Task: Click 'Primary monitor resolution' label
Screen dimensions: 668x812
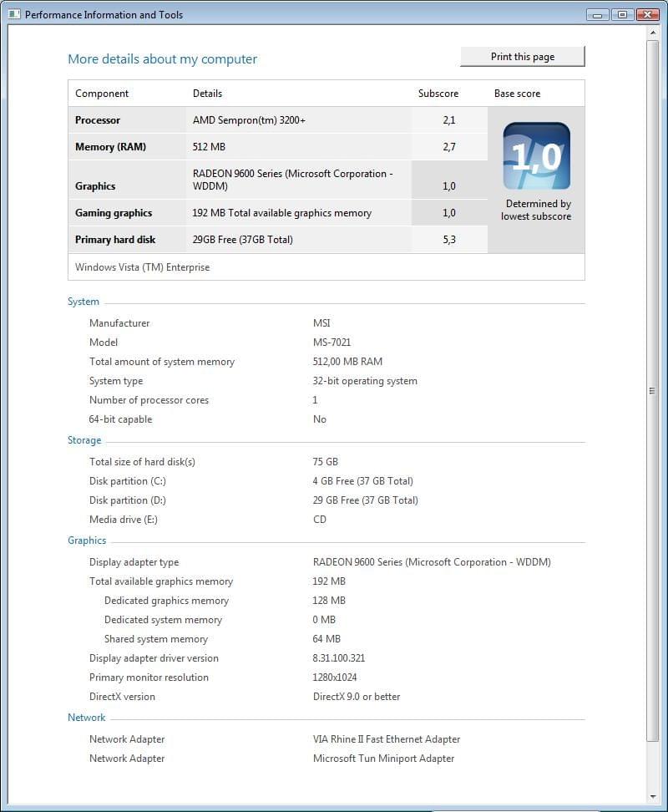Action: point(149,678)
